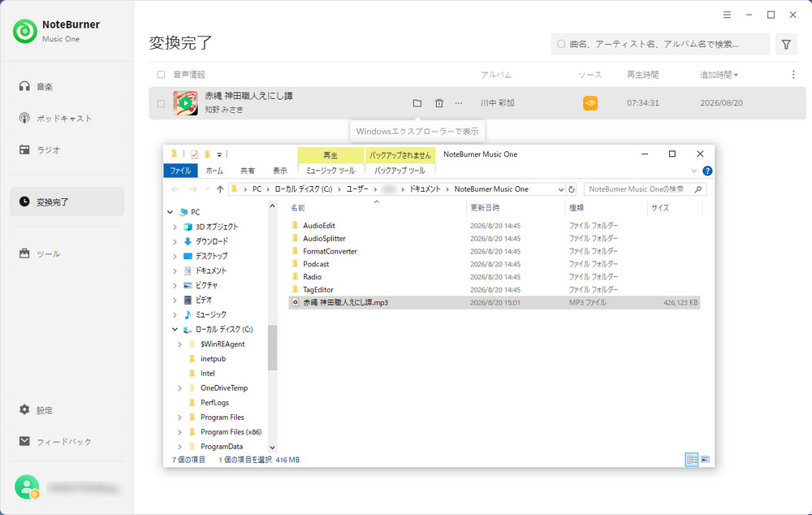
Task: Select the inetpub folder in the tree
Action: pyautogui.click(x=213, y=358)
